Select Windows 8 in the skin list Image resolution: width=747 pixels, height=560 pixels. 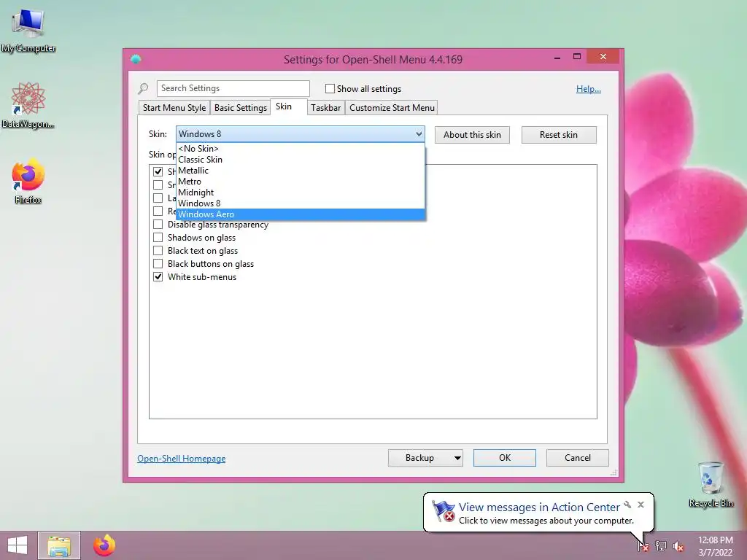coord(300,203)
